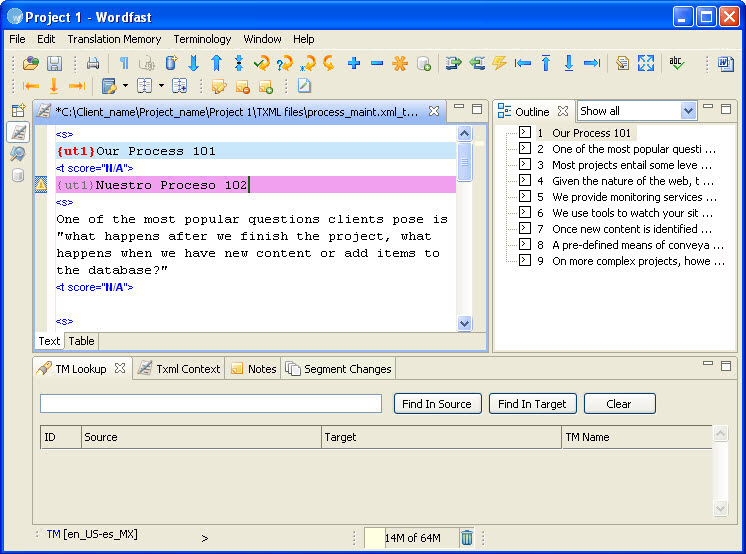Open the Help menu

pos(304,39)
